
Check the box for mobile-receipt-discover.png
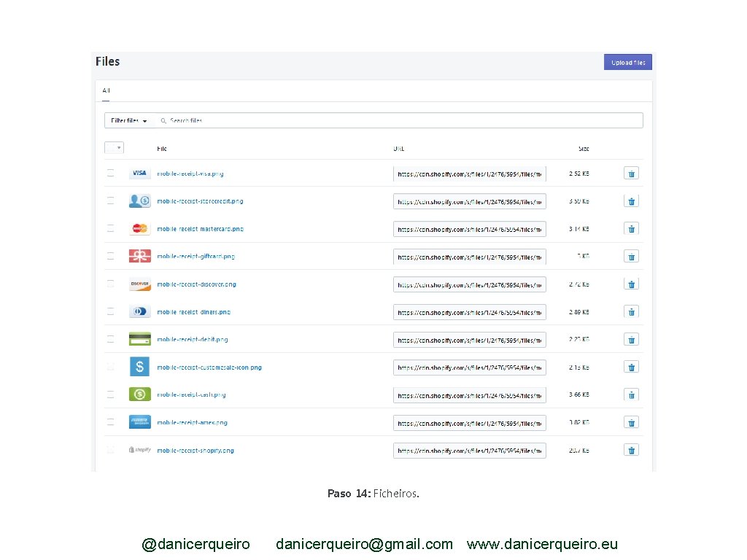point(111,284)
